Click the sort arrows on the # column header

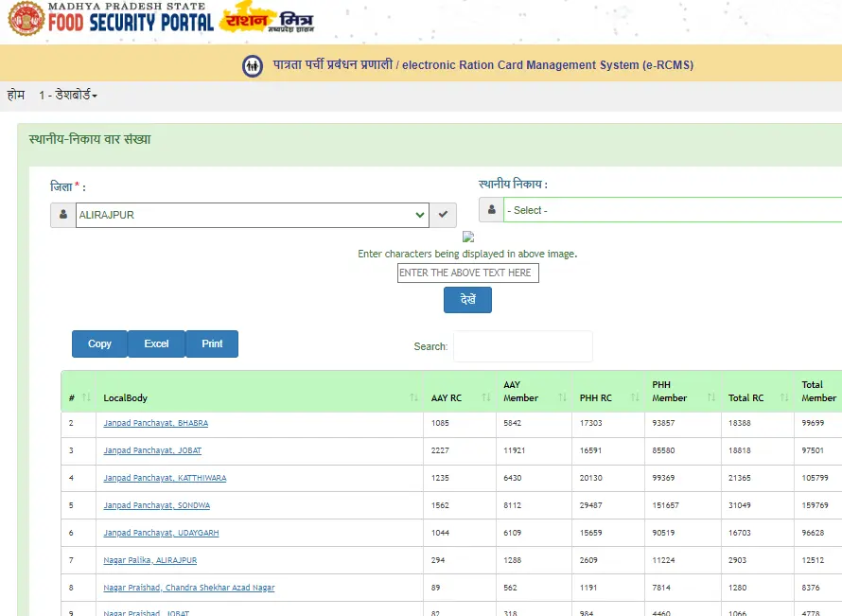[84, 397]
